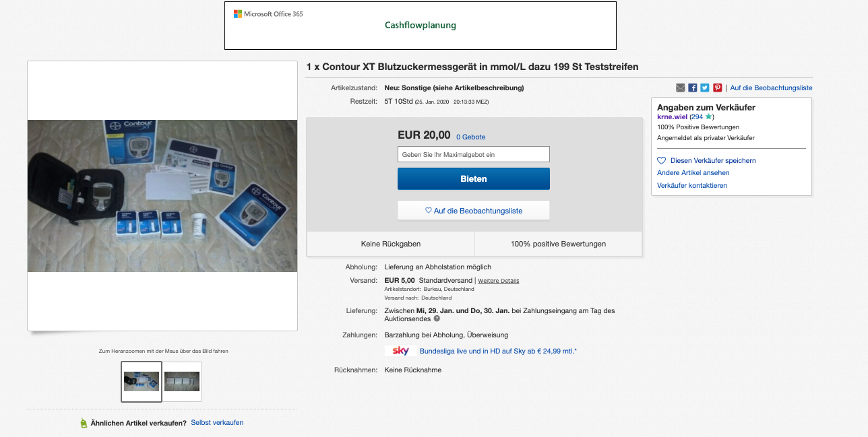Screen dimensions: 868x437
Task: Share listing on Facebook
Action: [x=693, y=88]
